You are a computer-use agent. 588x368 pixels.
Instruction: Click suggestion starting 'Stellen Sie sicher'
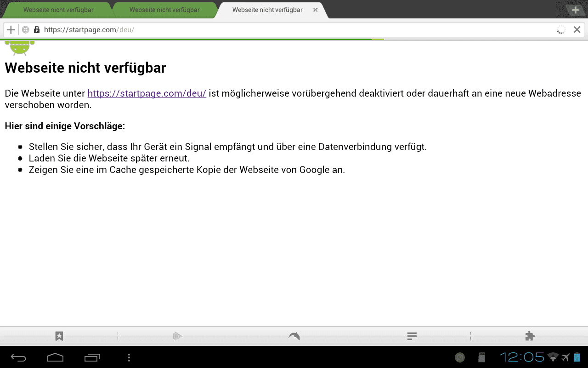[x=228, y=147]
